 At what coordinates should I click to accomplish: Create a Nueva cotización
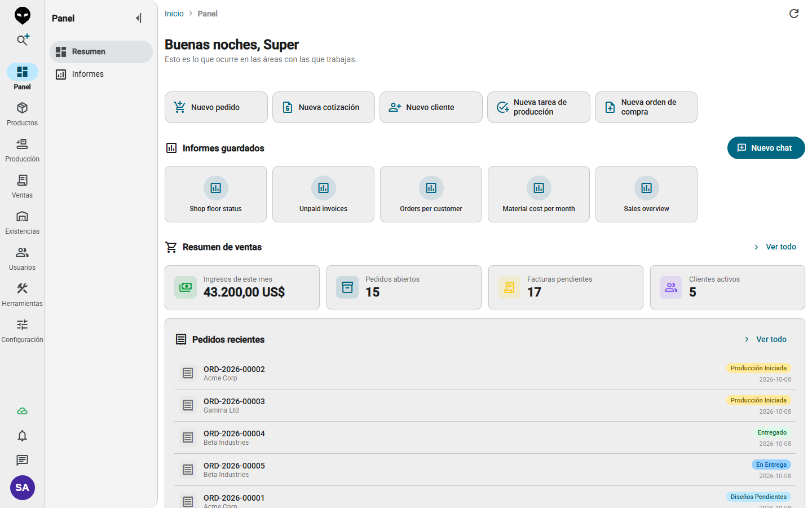324,107
